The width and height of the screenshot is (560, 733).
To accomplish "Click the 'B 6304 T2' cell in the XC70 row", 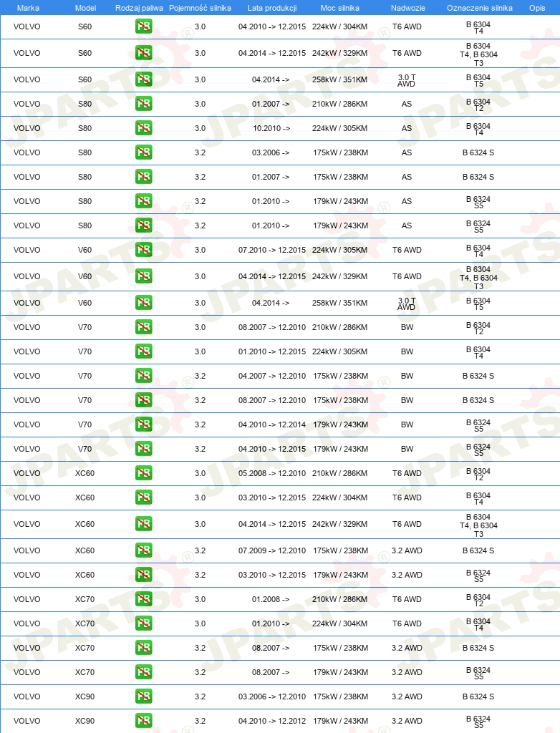I will [478, 601].
